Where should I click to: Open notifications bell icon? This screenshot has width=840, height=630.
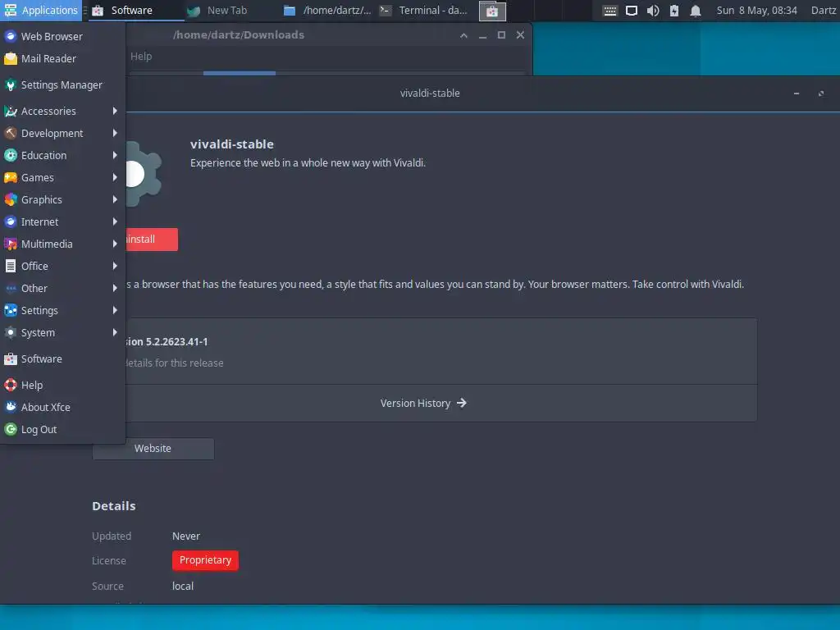[x=696, y=11]
